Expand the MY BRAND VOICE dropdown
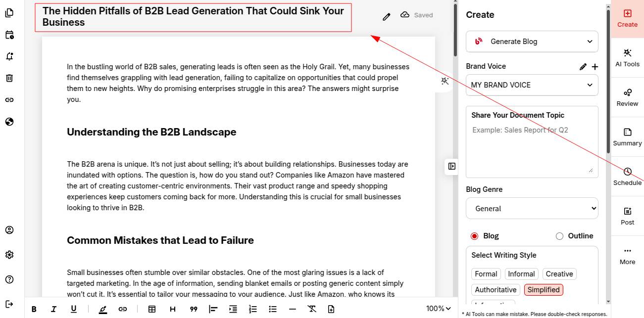644x318 pixels. 532,85
